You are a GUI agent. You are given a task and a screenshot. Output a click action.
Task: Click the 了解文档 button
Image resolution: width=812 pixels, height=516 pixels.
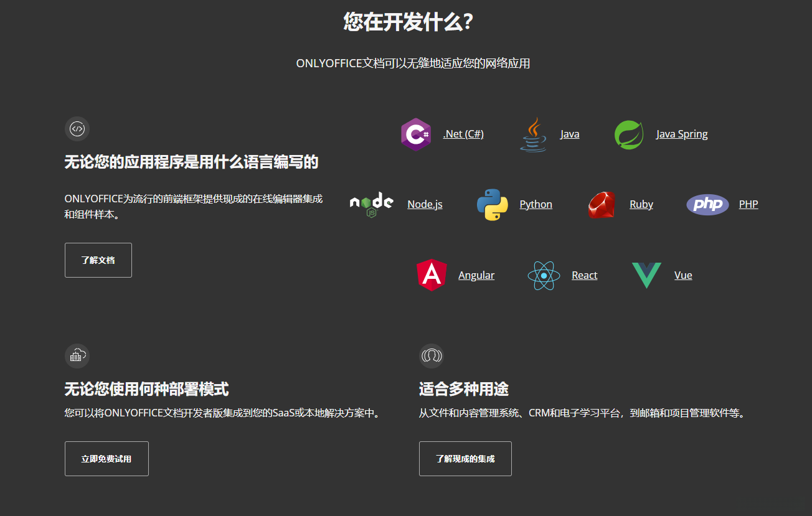point(98,260)
